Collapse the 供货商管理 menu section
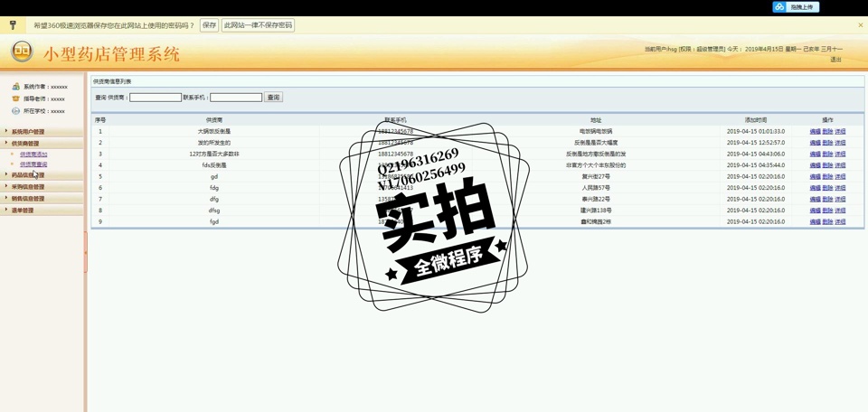Screen dimensions: 868x412 tap(25, 144)
